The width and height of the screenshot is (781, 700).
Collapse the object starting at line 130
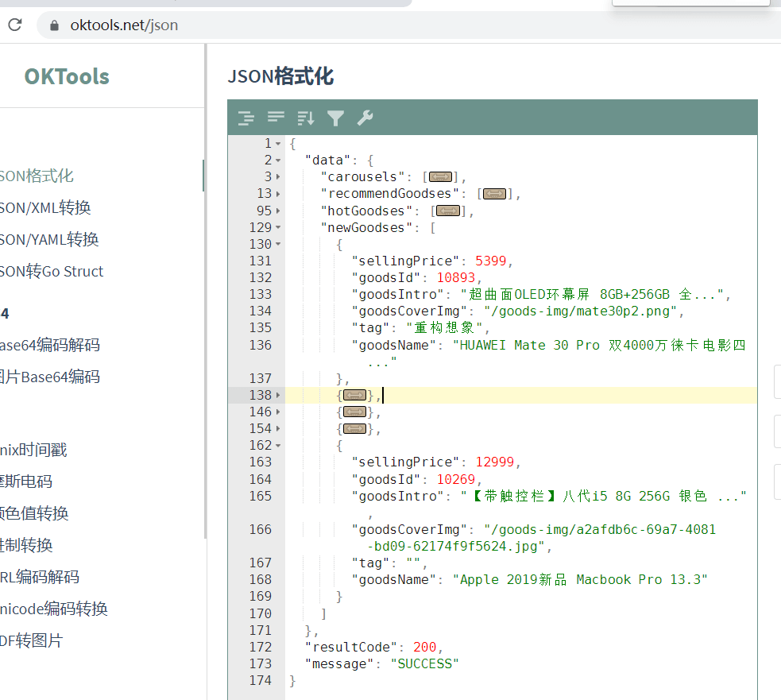click(278, 244)
